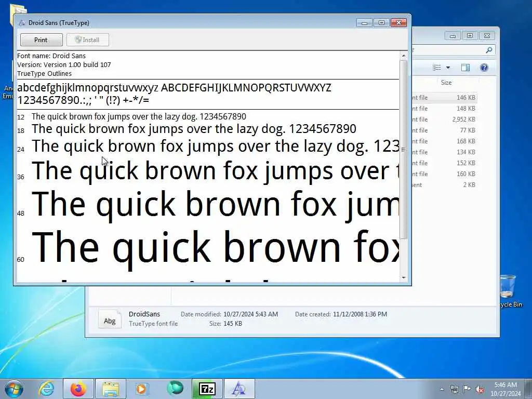The height and width of the screenshot is (399, 532).
Task: Click the muted volume tray icon
Action: [x=480, y=390]
